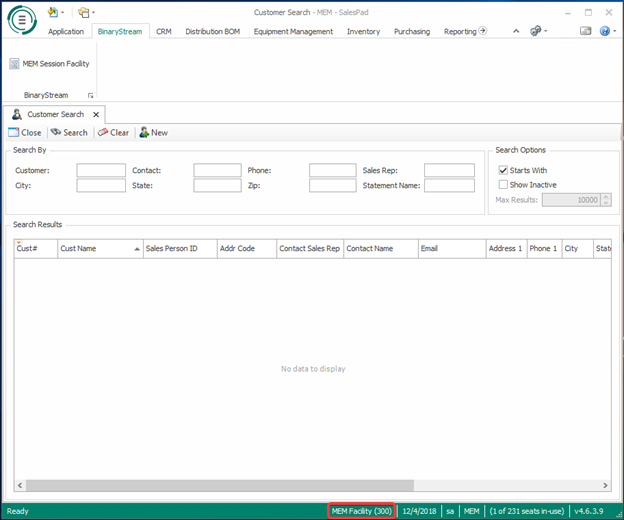
Task: Open the Inventory ribbon tab
Action: click(x=363, y=31)
